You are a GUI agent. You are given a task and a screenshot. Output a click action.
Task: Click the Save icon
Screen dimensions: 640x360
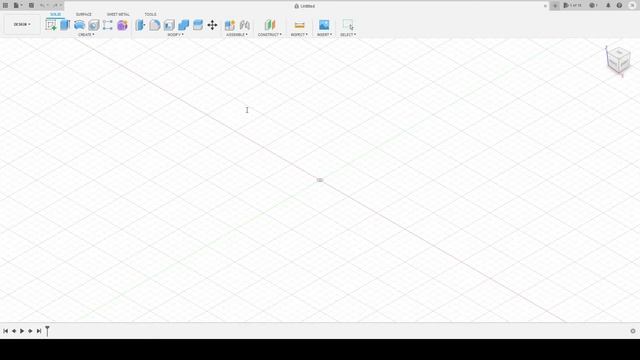(x=31, y=6)
